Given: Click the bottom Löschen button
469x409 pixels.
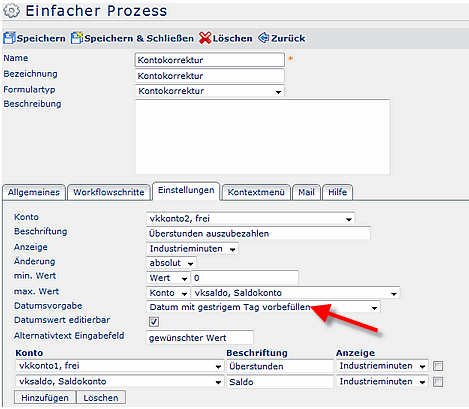Looking at the screenshot, I should pyautogui.click(x=101, y=398).
